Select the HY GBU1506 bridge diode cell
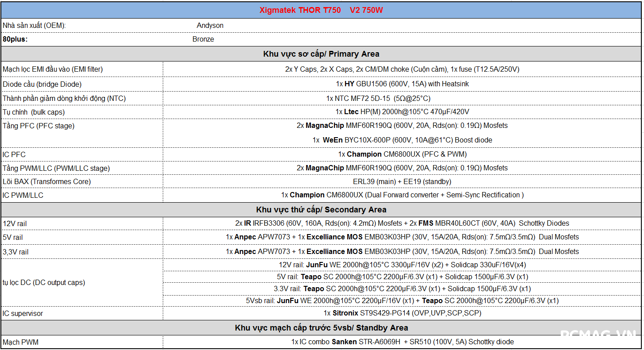The height and width of the screenshot is (350, 644). point(402,84)
